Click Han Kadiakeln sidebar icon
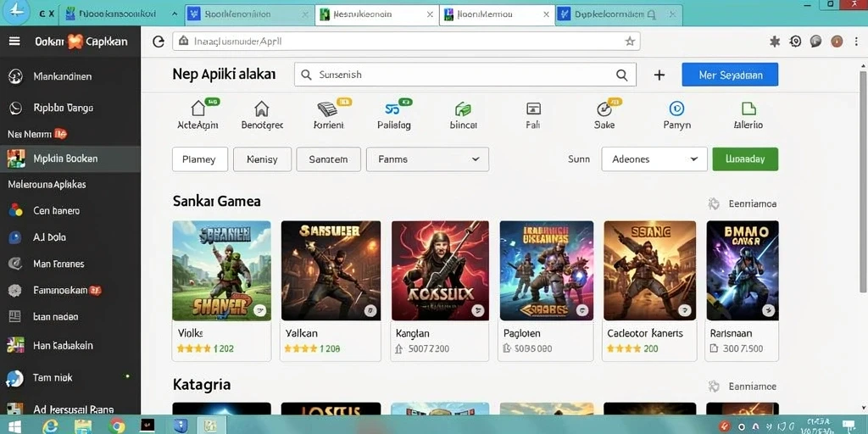This screenshot has height=434, width=868. (x=15, y=345)
